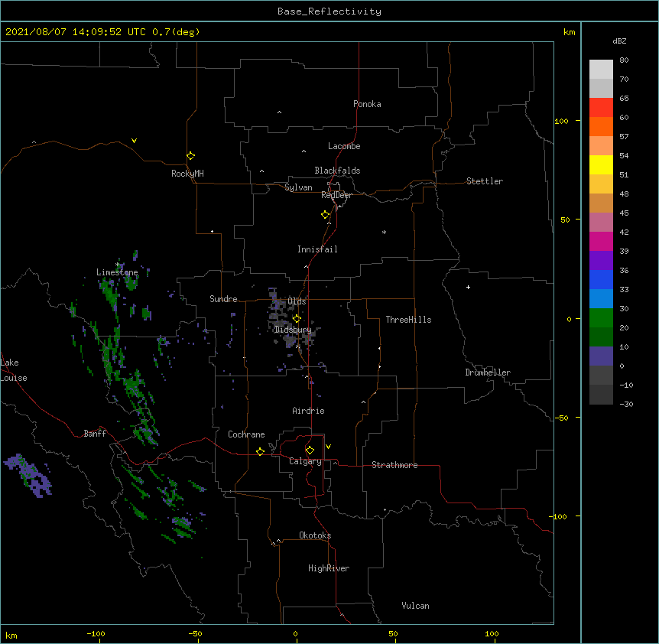Click the Ponoka city label
Viewport: 659px width, 644px height.
367,104
